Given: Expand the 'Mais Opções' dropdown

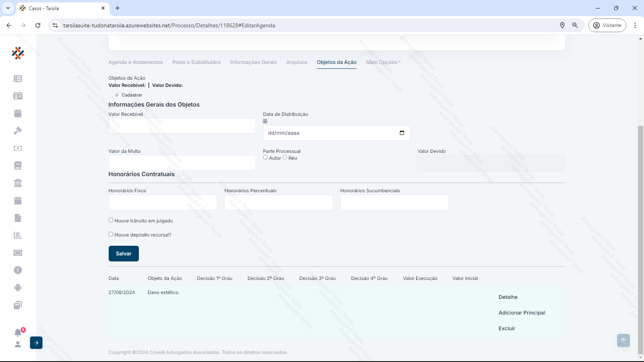Looking at the screenshot, I should 383,62.
